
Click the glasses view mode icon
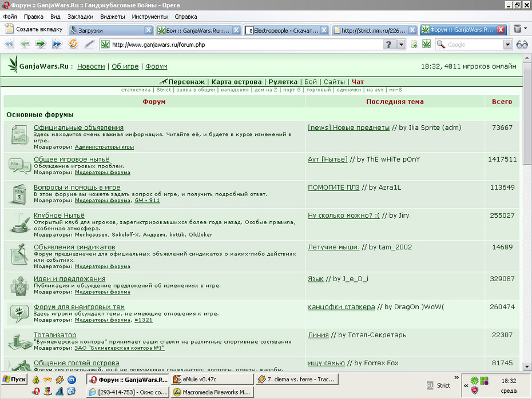pyautogui.click(x=522, y=45)
